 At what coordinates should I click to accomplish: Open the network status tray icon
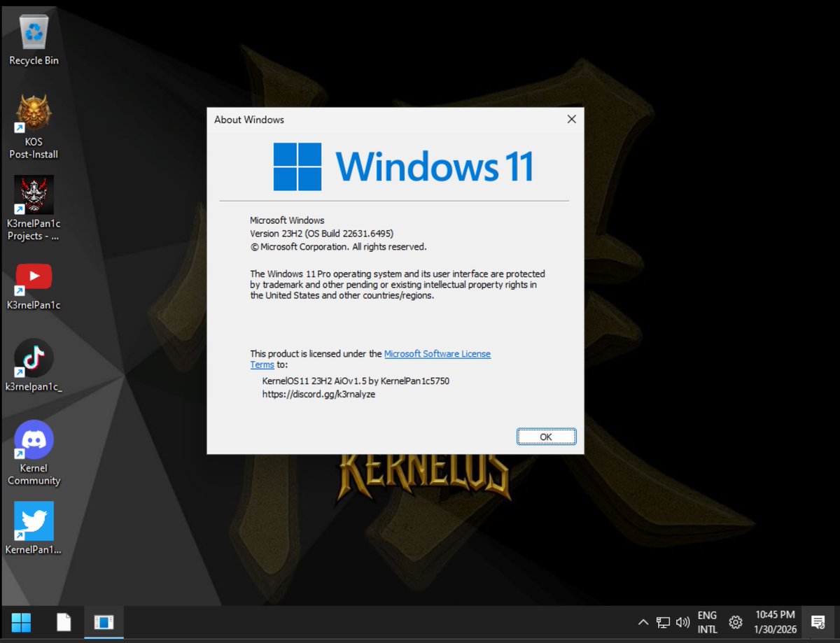click(663, 622)
